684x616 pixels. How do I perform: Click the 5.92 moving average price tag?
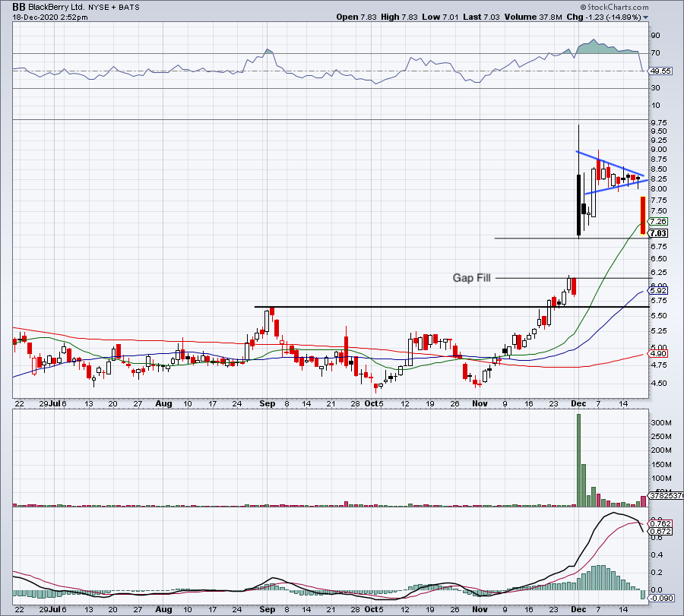(658, 290)
